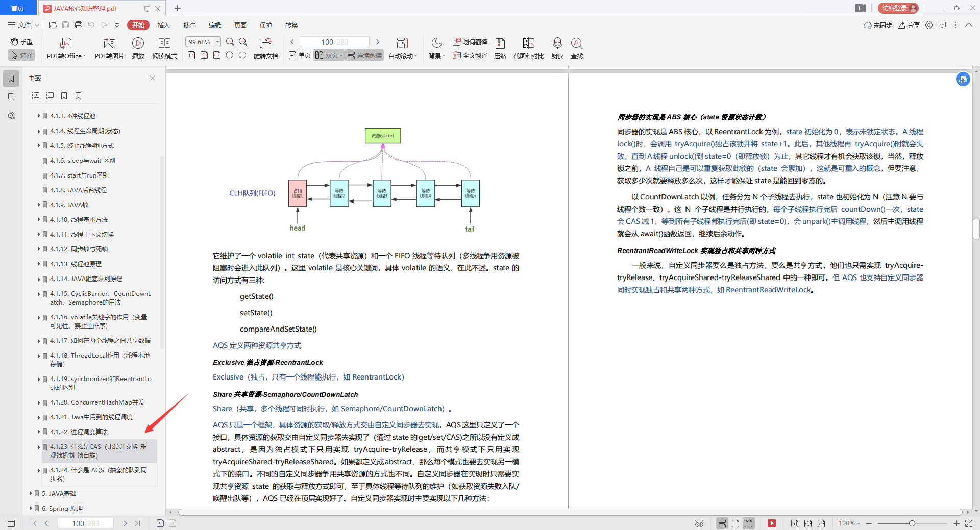The height and width of the screenshot is (530, 980).
Task: Enable eye protection mode in status bar
Action: (698, 523)
